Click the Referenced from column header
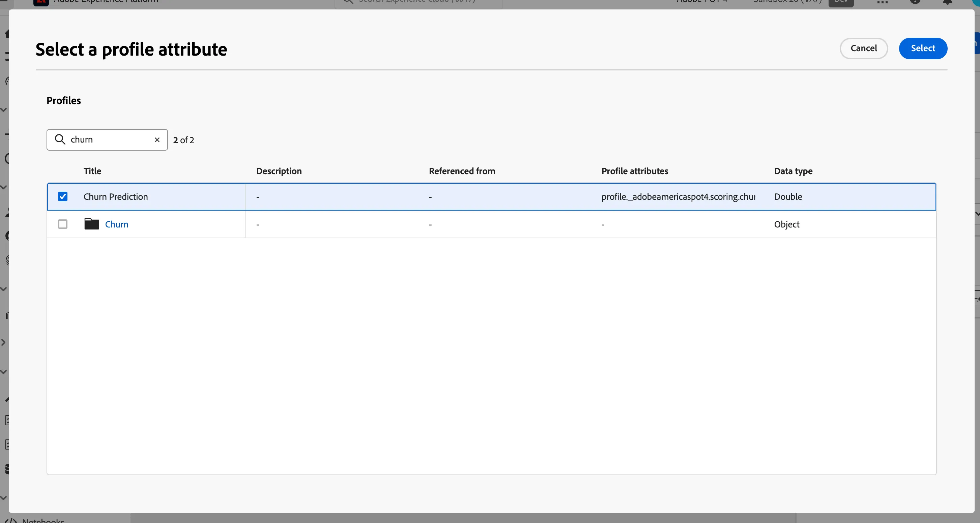 click(x=462, y=171)
